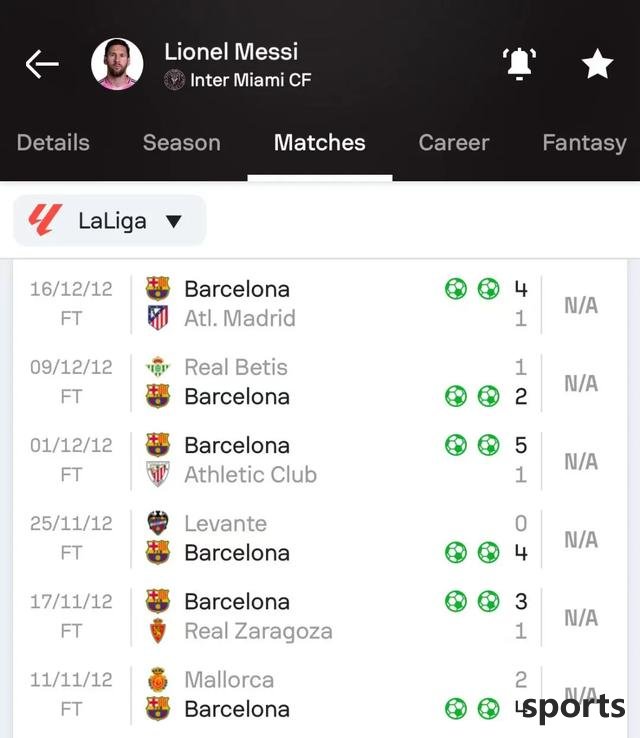Open the Inter Miami CF team link
640x738 pixels.
click(x=250, y=80)
